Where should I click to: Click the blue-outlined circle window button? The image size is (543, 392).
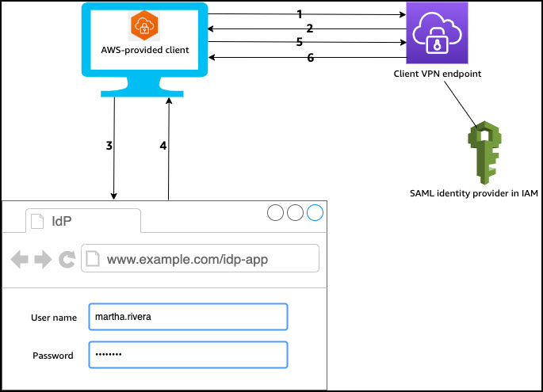click(315, 213)
